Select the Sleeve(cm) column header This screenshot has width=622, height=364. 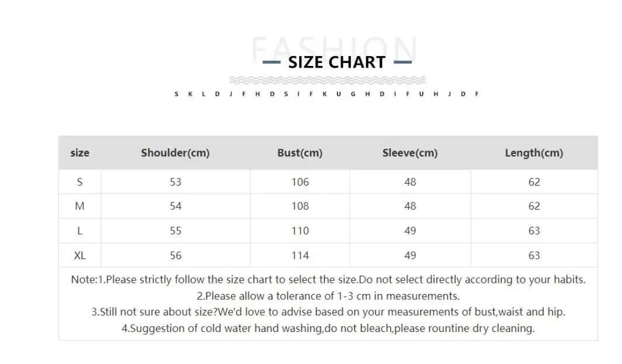[410, 153]
